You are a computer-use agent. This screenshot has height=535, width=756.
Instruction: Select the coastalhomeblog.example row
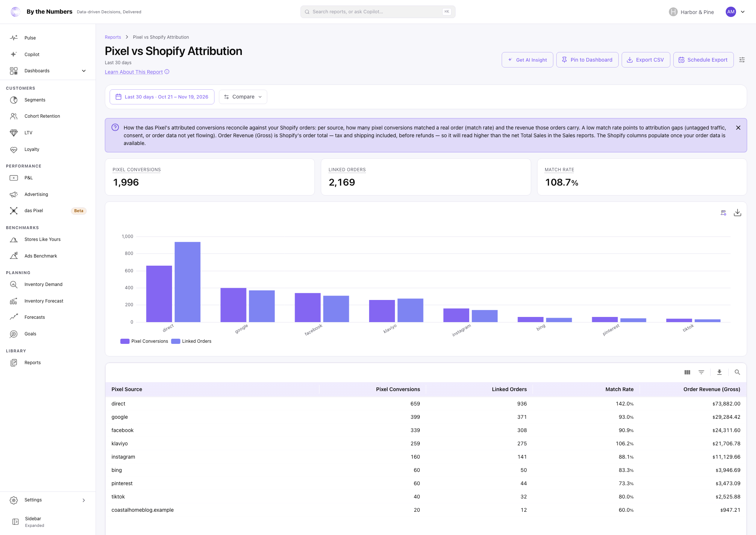pos(426,510)
